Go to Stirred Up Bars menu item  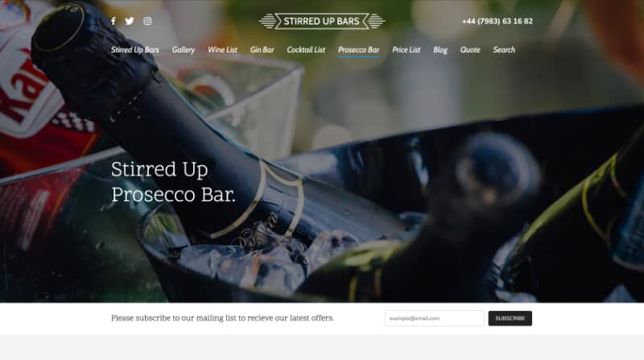tap(134, 50)
